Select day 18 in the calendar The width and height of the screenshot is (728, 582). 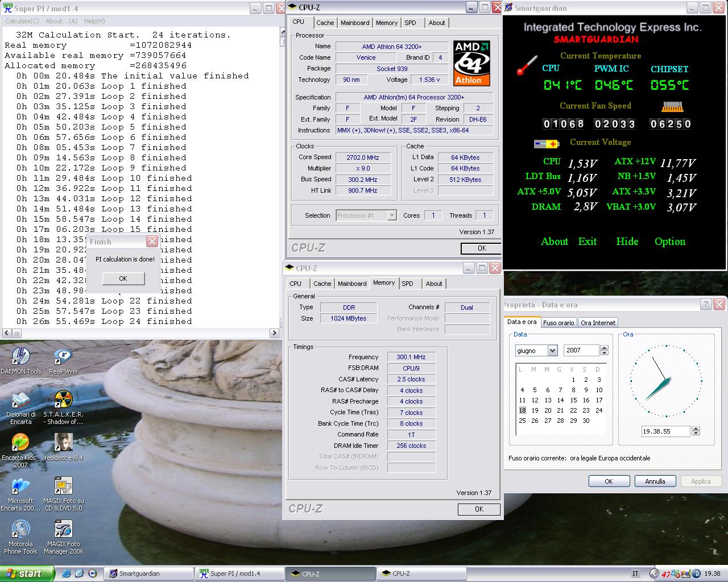point(522,410)
